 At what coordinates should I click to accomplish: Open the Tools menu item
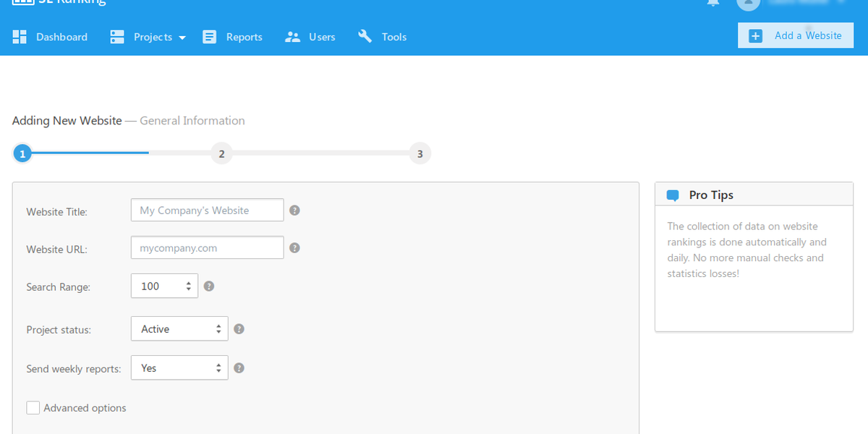pos(383,37)
